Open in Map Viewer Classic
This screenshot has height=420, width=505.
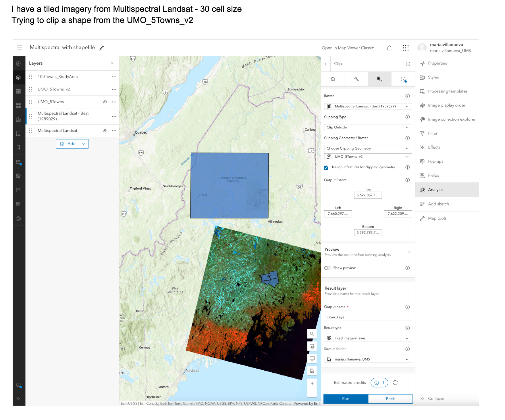[x=348, y=48]
